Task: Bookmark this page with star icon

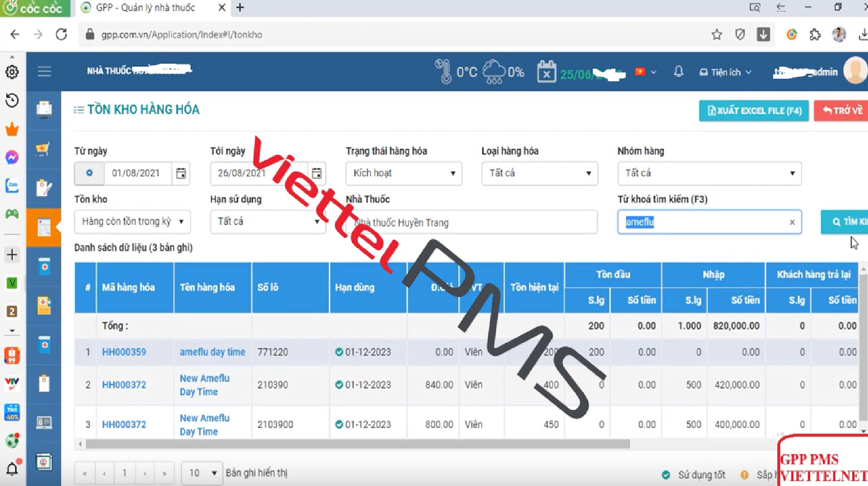Action: pos(717,34)
